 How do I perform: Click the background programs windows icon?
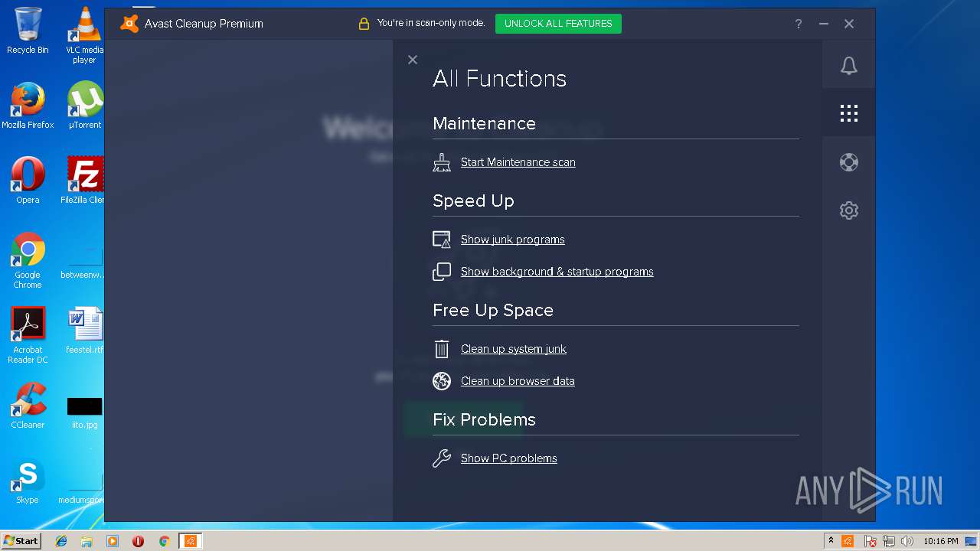pos(442,272)
